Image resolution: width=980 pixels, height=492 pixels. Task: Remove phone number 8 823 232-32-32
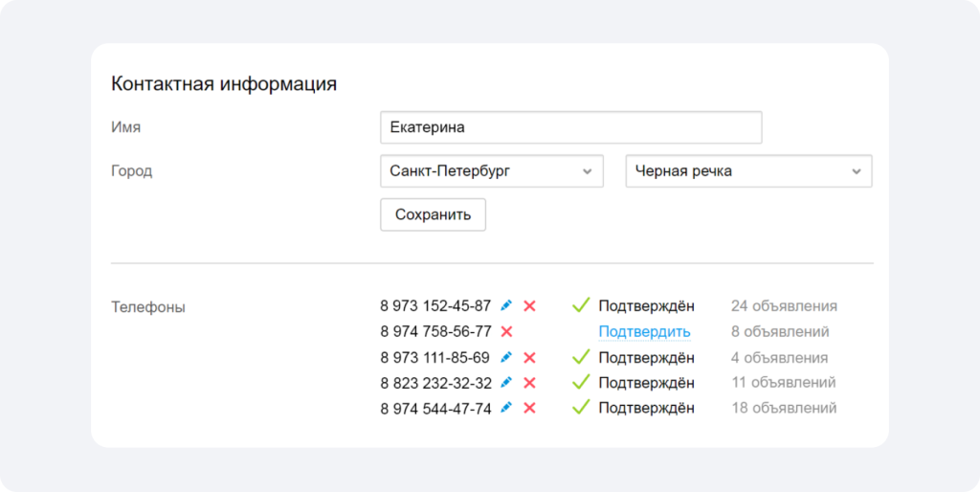pos(529,383)
